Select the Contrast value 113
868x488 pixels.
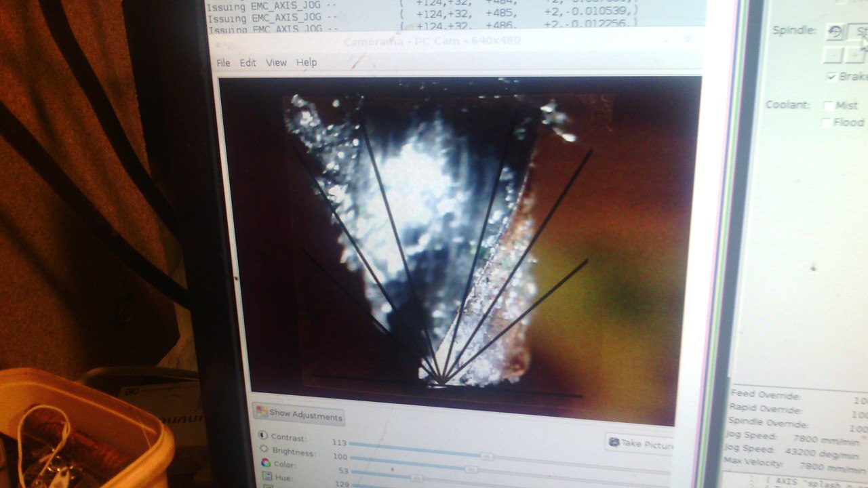coord(339,442)
